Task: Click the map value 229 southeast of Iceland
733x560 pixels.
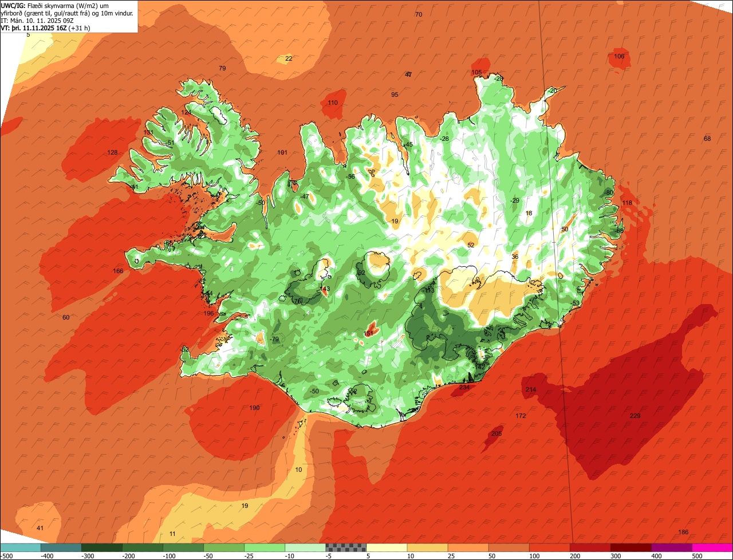Action: pyautogui.click(x=635, y=416)
